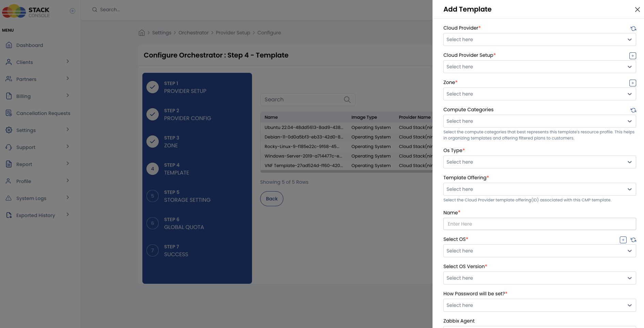Focus the table Search field
The width and height of the screenshot is (644, 328).
click(308, 100)
